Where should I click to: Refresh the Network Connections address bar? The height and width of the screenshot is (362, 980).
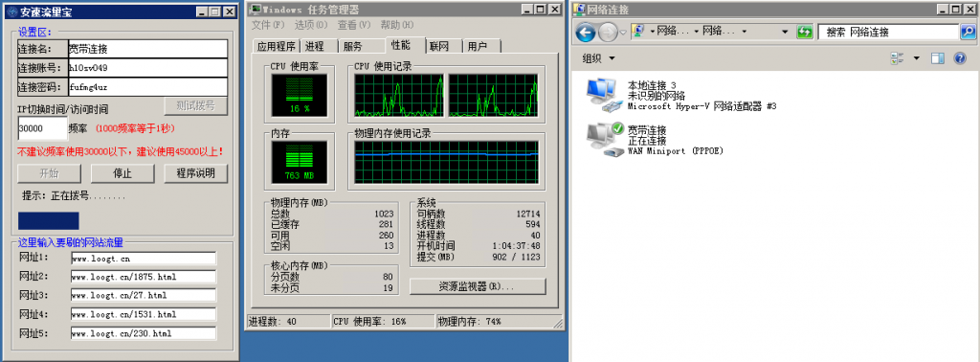[805, 32]
